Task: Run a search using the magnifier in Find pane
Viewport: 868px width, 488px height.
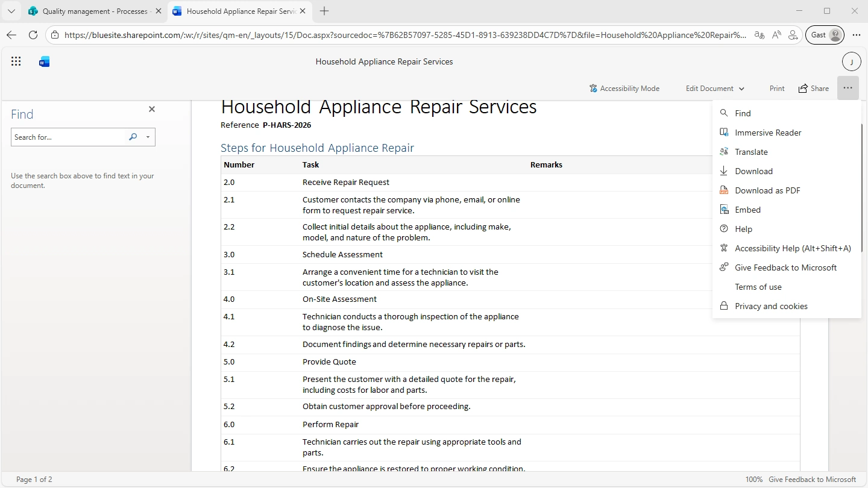Action: [x=132, y=137]
